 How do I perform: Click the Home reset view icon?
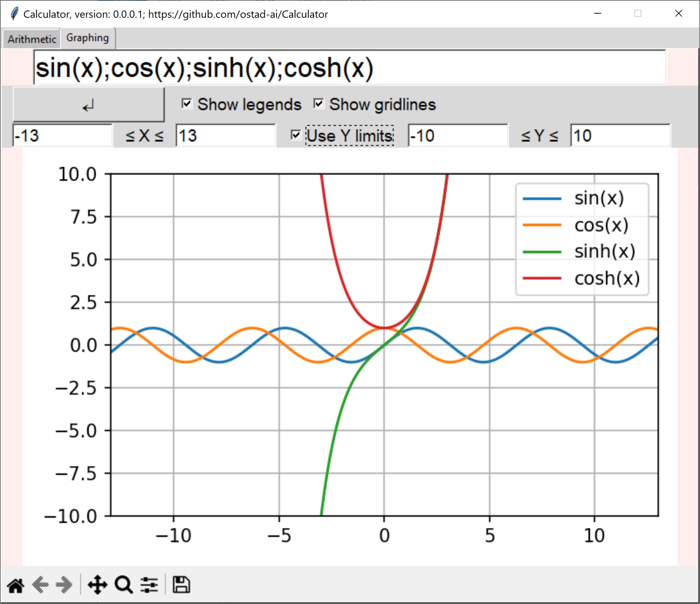pos(16,585)
